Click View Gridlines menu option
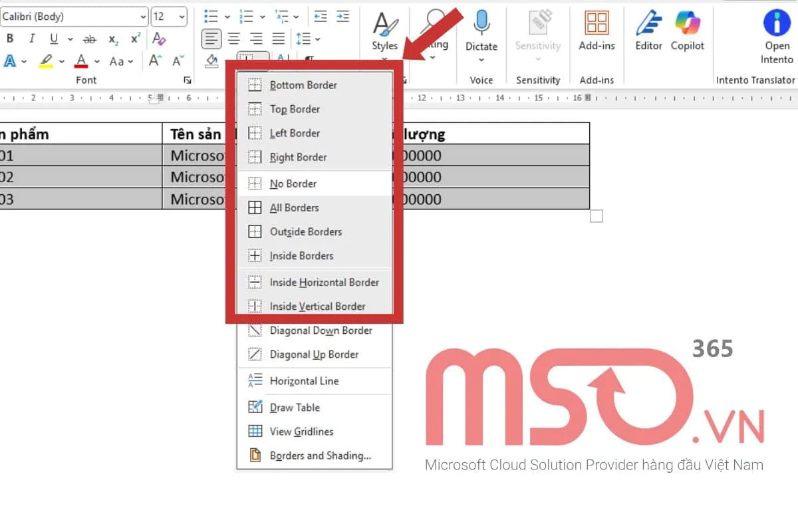The image size is (798, 532). tap(301, 432)
